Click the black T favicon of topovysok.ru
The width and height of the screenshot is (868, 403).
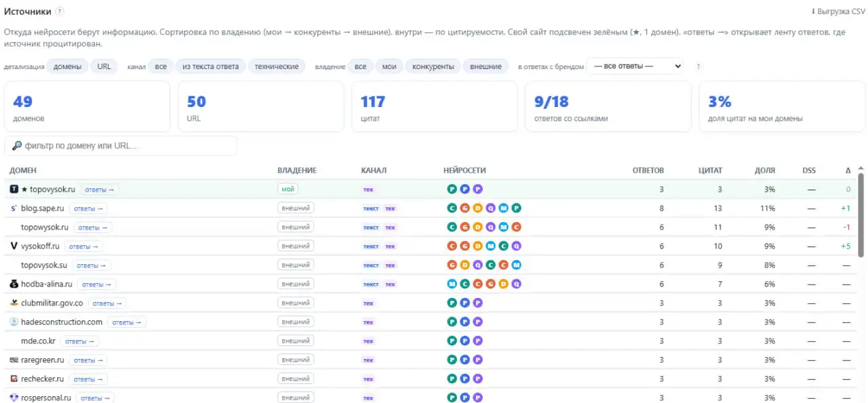[x=14, y=189]
